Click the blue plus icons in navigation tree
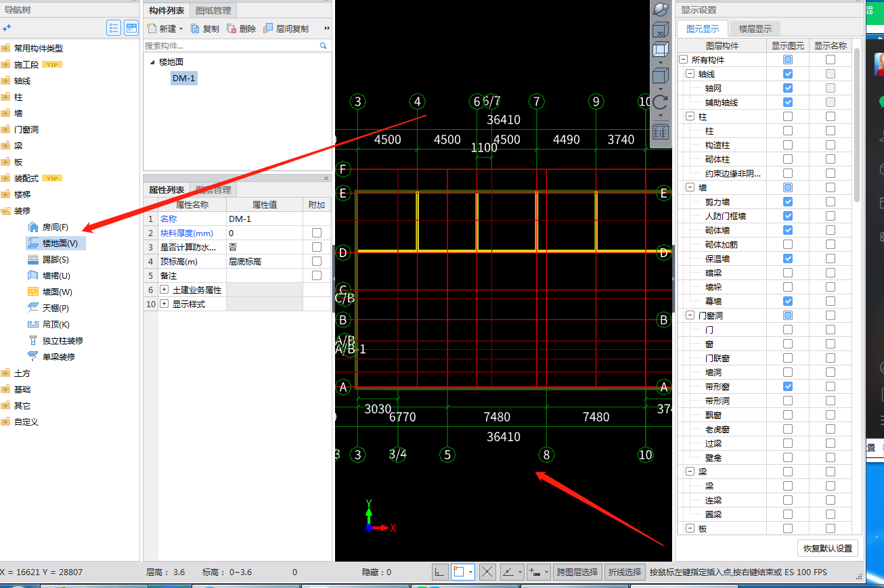The image size is (884, 588). click(x=7, y=28)
